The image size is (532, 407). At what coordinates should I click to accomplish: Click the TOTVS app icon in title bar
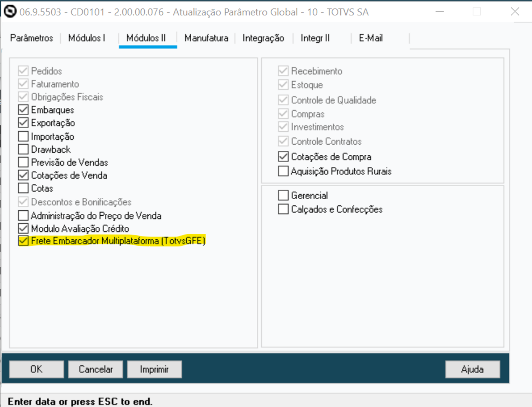[x=10, y=11]
